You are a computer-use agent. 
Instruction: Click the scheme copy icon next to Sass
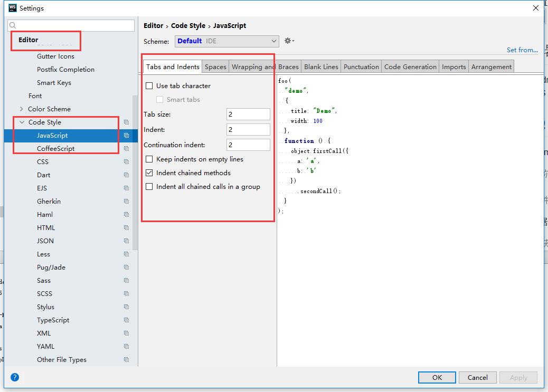coord(127,281)
